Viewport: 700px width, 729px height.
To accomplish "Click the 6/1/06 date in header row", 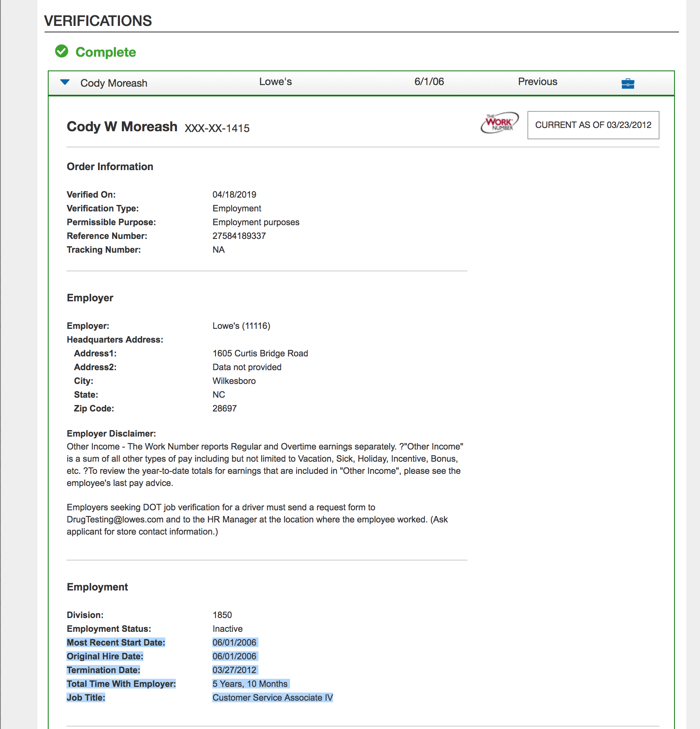I will click(x=429, y=82).
